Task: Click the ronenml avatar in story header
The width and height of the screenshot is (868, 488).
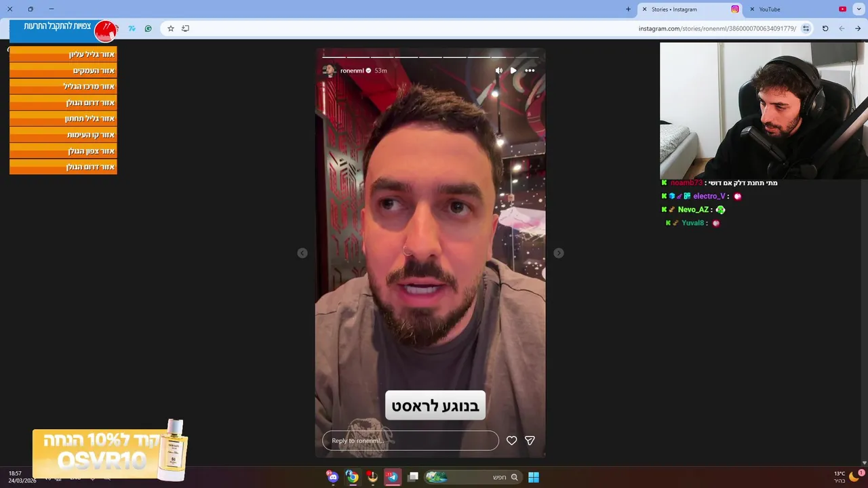Action: [330, 70]
